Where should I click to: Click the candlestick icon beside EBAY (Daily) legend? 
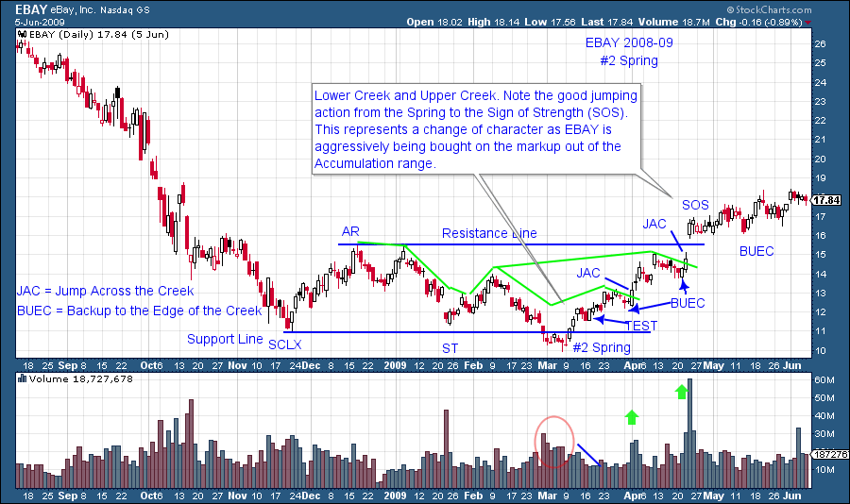[x=22, y=34]
